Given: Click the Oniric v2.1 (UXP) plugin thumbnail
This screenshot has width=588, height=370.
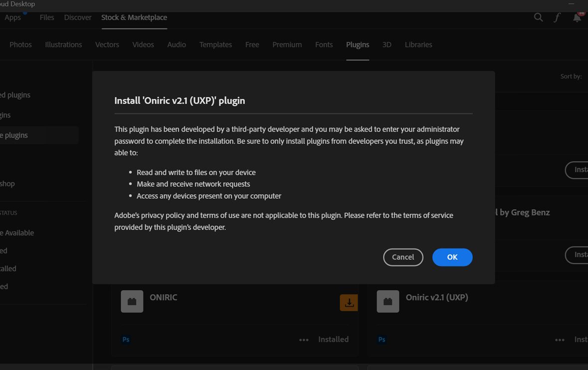Looking at the screenshot, I should (x=388, y=301).
